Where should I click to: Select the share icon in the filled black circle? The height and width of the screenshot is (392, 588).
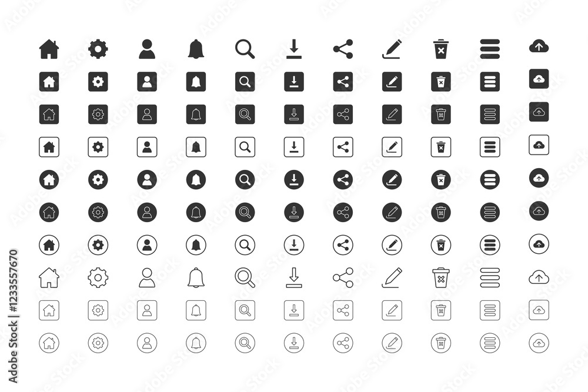click(343, 179)
